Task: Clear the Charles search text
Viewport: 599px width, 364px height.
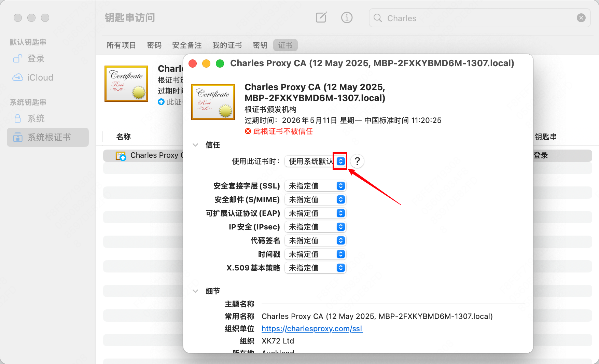Action: pyautogui.click(x=581, y=18)
